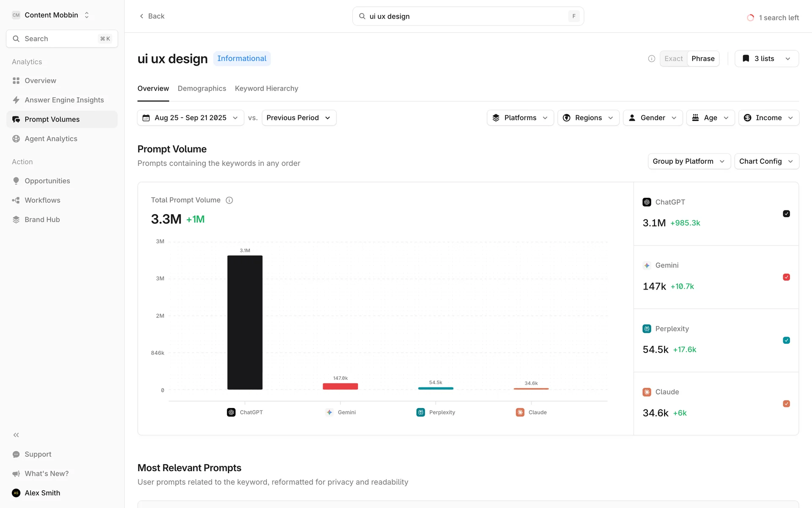Open the Group by Platform dropdown
This screenshot has height=508, width=812.
689,161
